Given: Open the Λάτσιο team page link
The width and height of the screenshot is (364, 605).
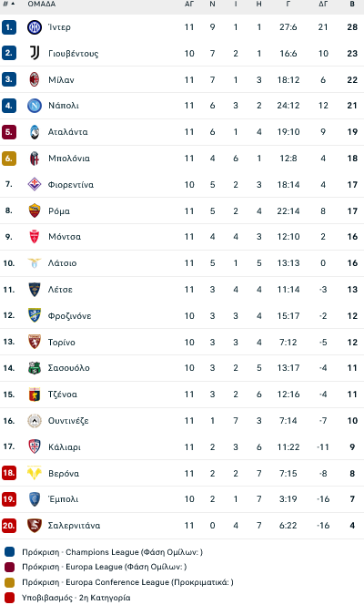Looking at the screenshot, I should tap(62, 263).
